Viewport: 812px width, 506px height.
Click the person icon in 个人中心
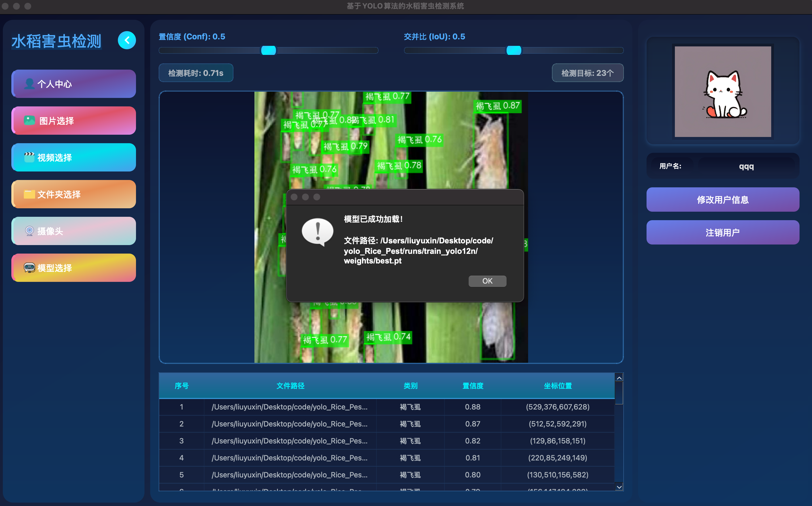click(x=29, y=84)
